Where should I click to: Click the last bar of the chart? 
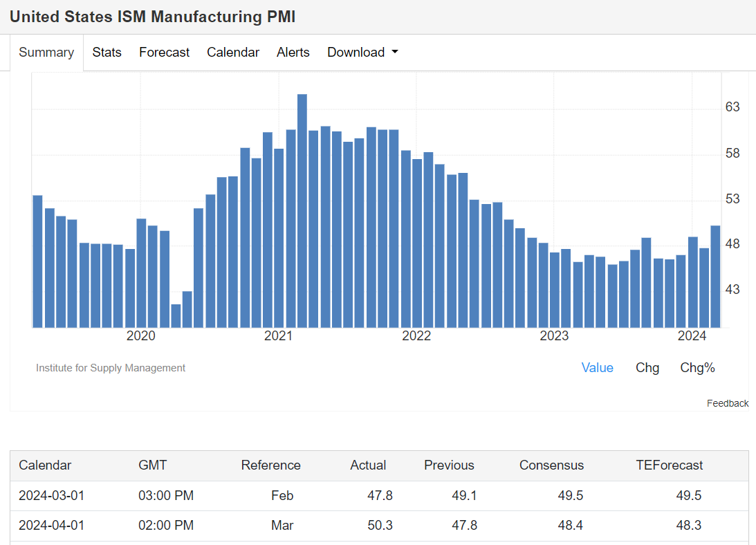coord(715,277)
